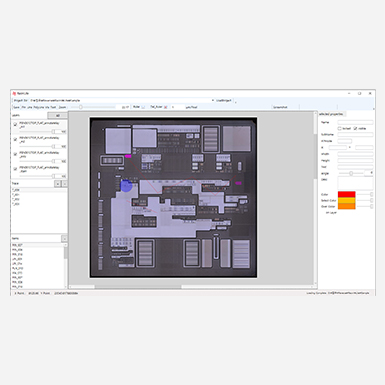385x385 pixels.
Task: Open the selected properties tab
Action: click(x=331, y=114)
